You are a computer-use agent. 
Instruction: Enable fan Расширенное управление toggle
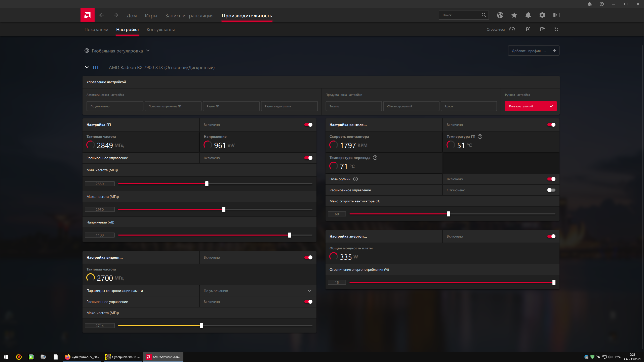(x=551, y=190)
